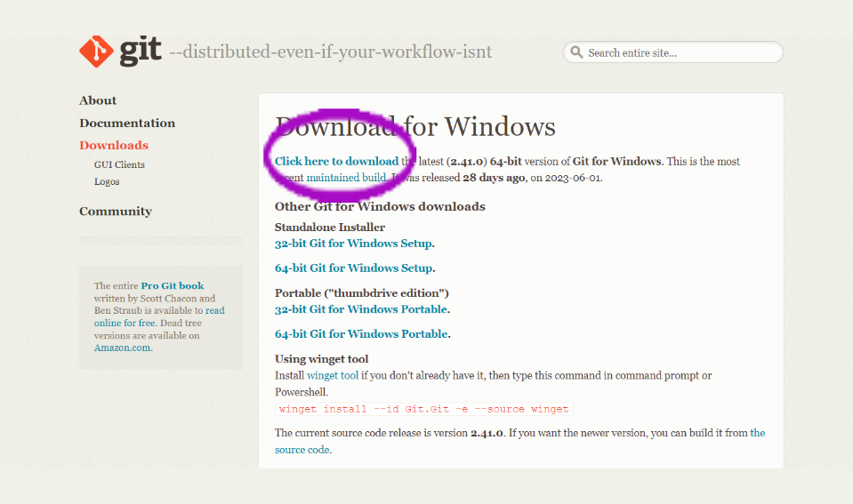Focus the Search entire site field
853x504 pixels.
673,52
